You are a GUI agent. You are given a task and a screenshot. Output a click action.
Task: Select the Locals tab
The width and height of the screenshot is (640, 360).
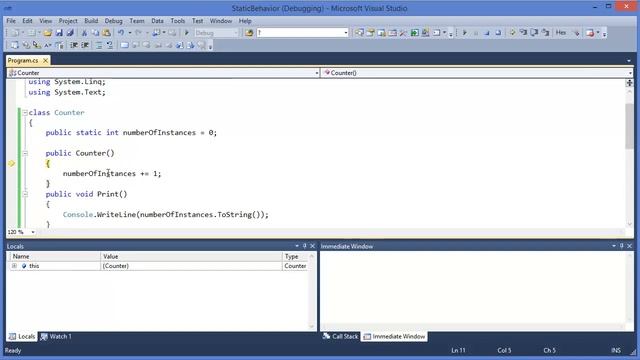click(x=22, y=337)
